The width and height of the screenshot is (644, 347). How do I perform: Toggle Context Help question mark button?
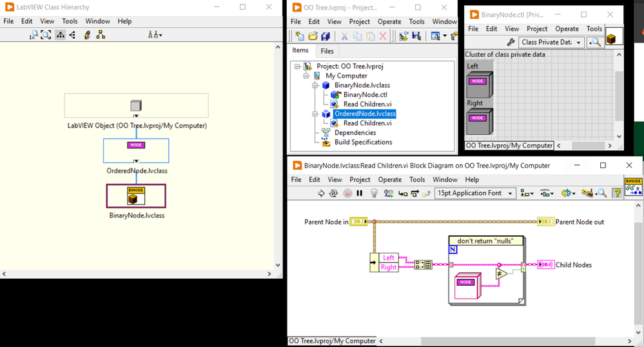[617, 193]
